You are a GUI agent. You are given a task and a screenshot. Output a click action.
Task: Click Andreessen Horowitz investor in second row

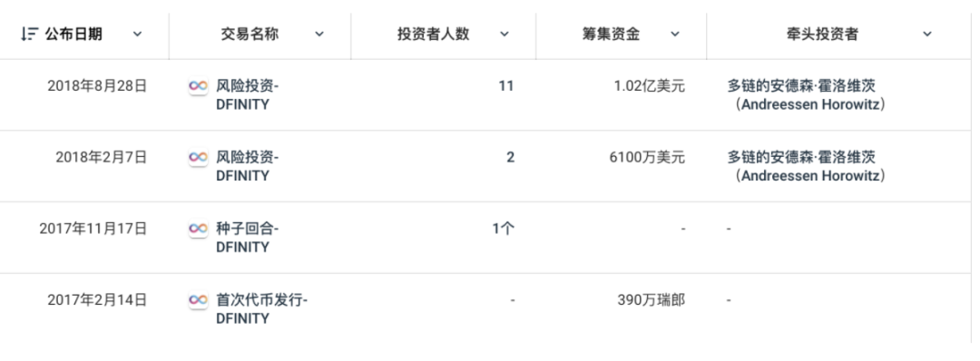click(x=807, y=167)
